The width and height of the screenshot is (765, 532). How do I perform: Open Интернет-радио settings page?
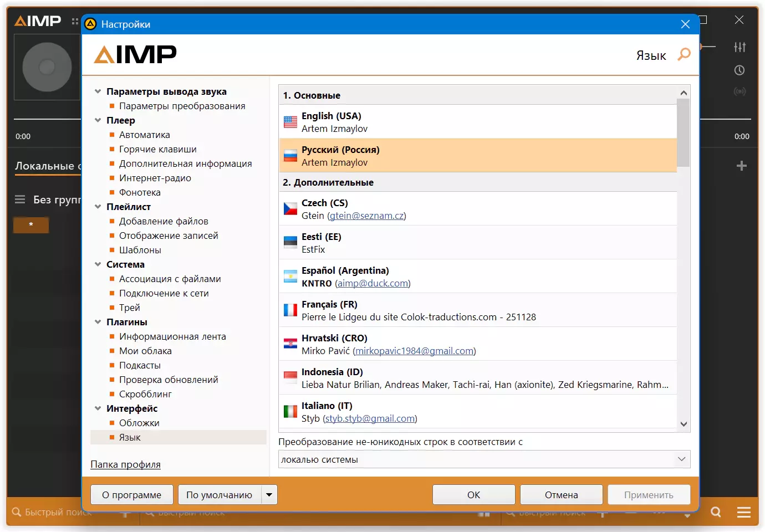[x=155, y=178]
